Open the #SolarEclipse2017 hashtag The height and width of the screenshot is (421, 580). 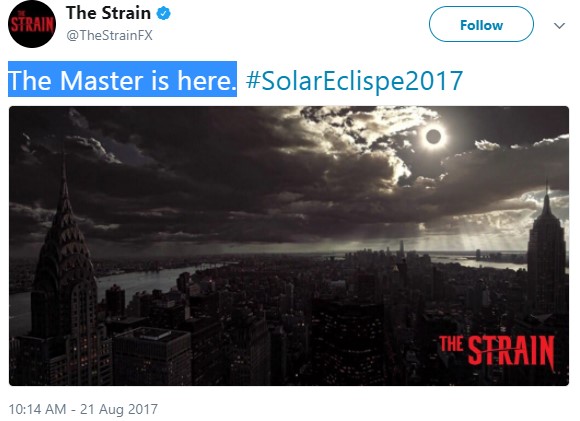[354, 80]
